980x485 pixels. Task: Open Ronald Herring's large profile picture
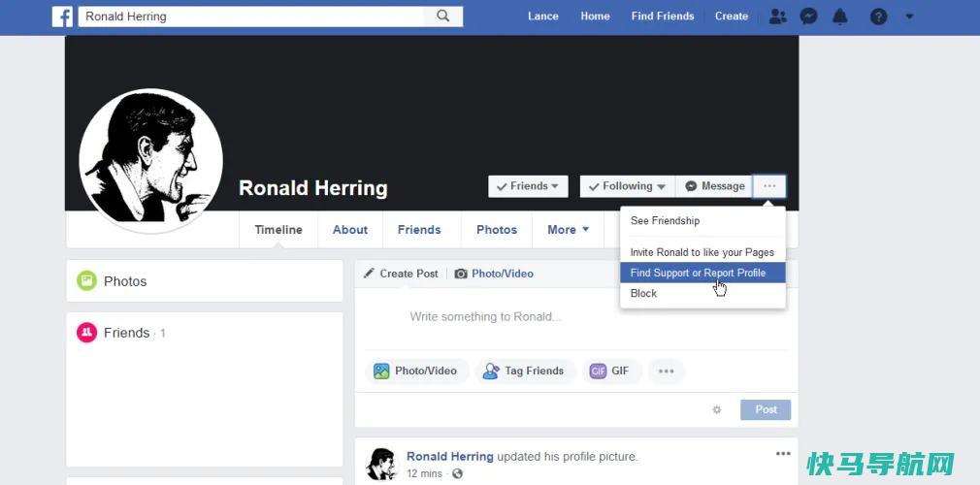(150, 161)
